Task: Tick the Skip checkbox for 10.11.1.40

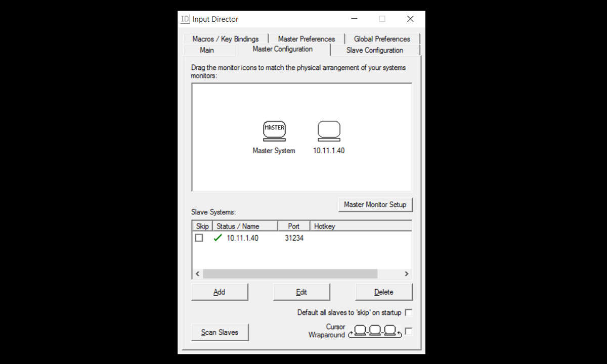Action: (x=199, y=238)
